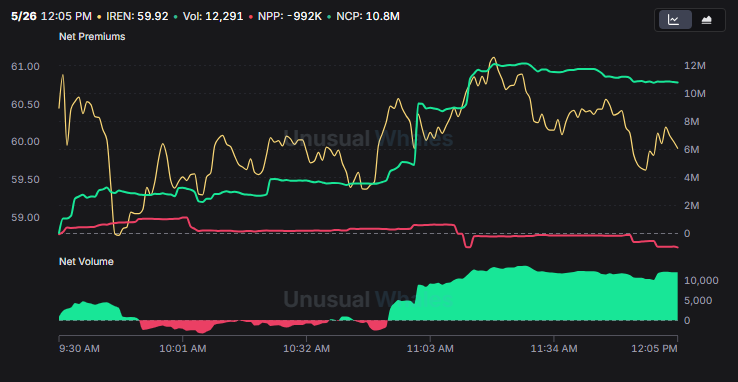Click the Net Volume chart title

pyautogui.click(x=86, y=262)
